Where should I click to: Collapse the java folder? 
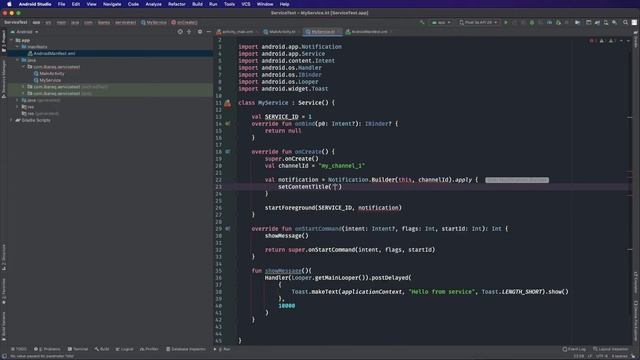(18, 60)
